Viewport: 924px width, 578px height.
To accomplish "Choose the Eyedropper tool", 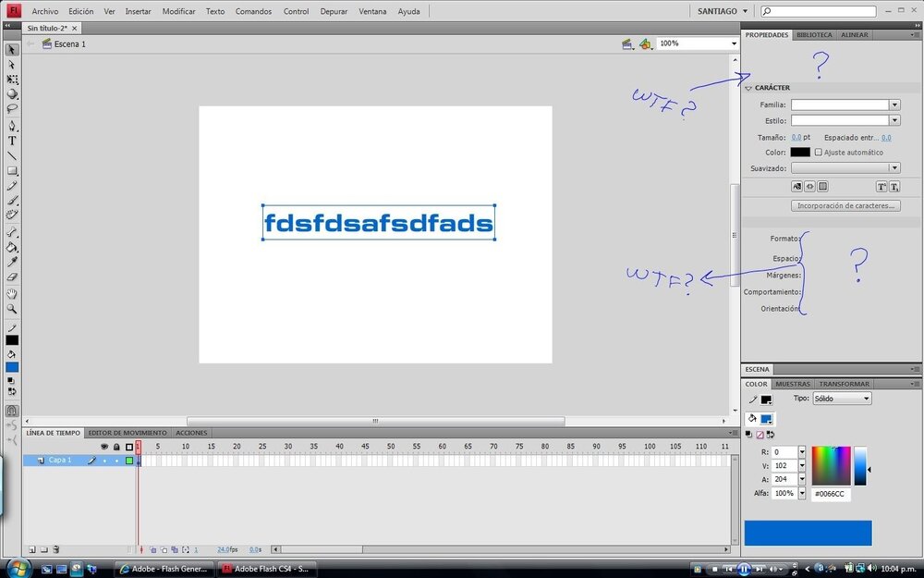I will (x=12, y=262).
